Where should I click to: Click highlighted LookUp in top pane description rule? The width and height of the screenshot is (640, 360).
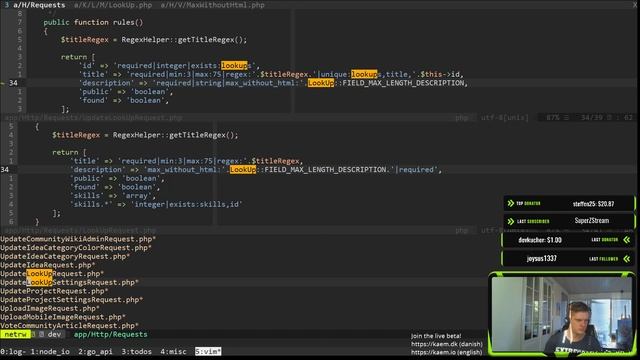coord(321,83)
